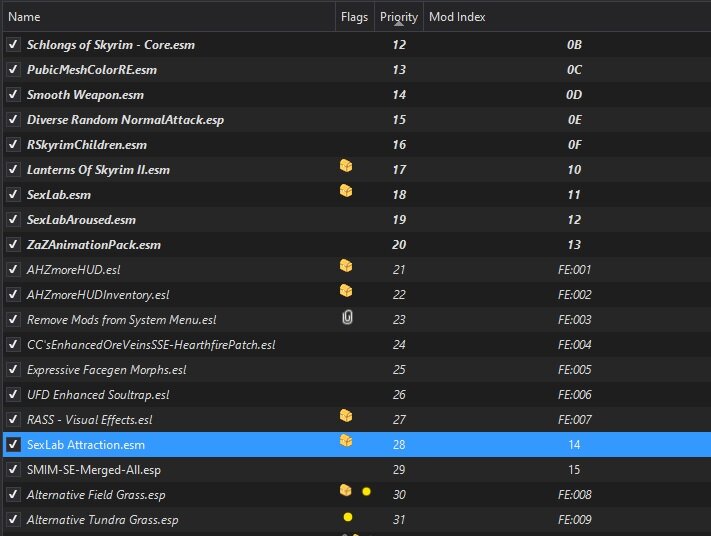Click archive flag icon for RASS - Visual Effects.esl
The width and height of the screenshot is (711, 536).
click(x=346, y=416)
